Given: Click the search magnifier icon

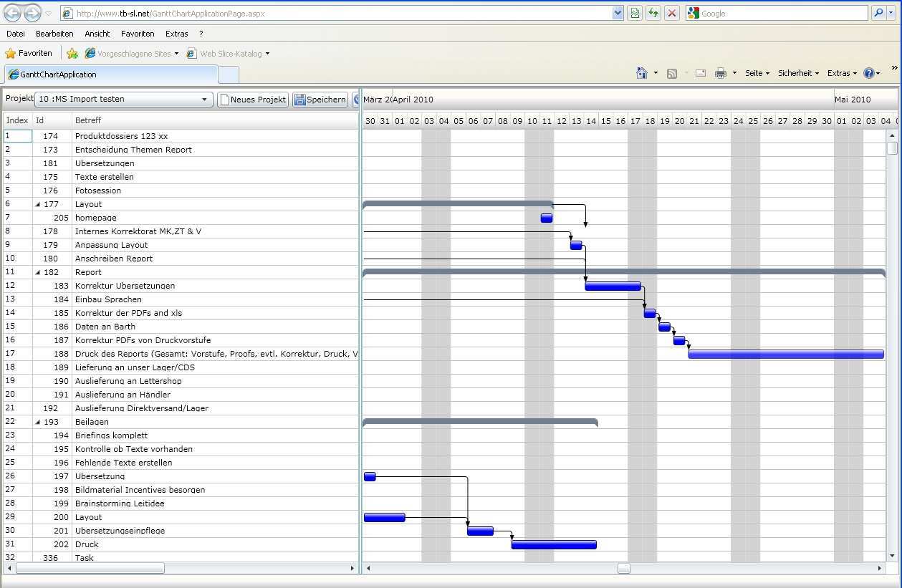Looking at the screenshot, I should [x=878, y=13].
